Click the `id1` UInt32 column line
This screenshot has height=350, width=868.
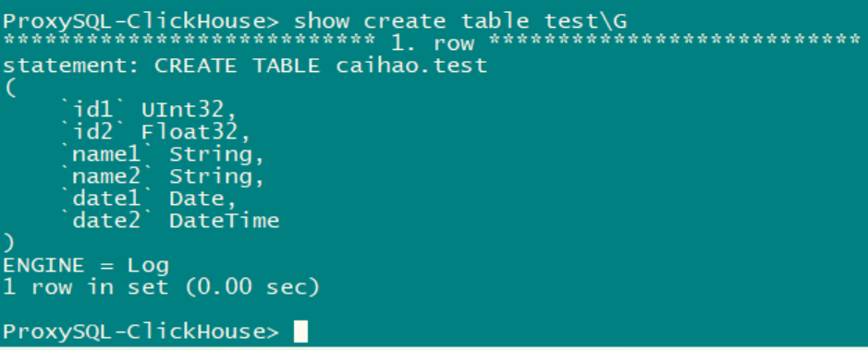[x=148, y=110]
